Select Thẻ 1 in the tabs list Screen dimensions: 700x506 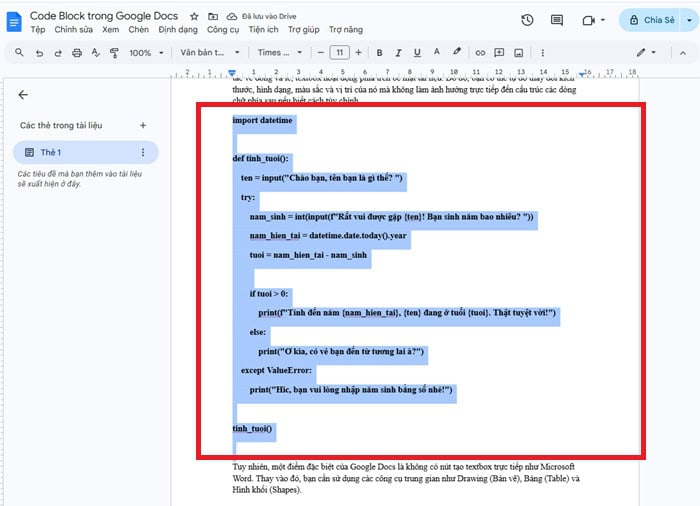click(86, 152)
